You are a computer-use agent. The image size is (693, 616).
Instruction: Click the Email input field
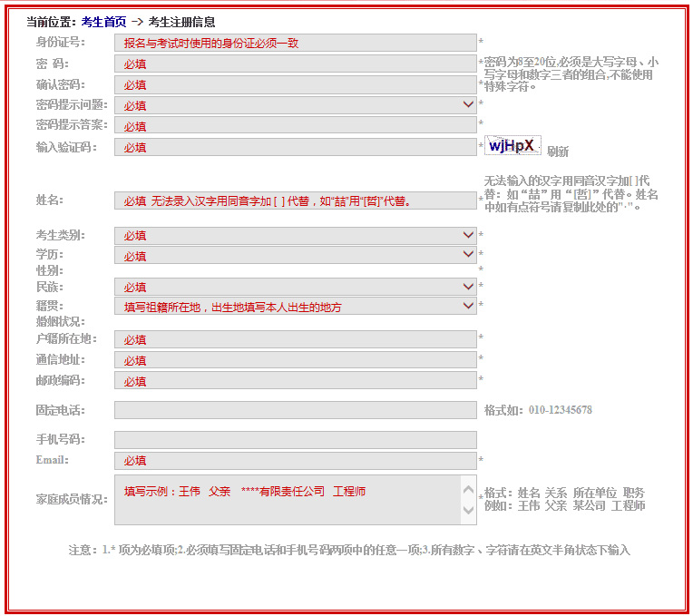(295, 461)
